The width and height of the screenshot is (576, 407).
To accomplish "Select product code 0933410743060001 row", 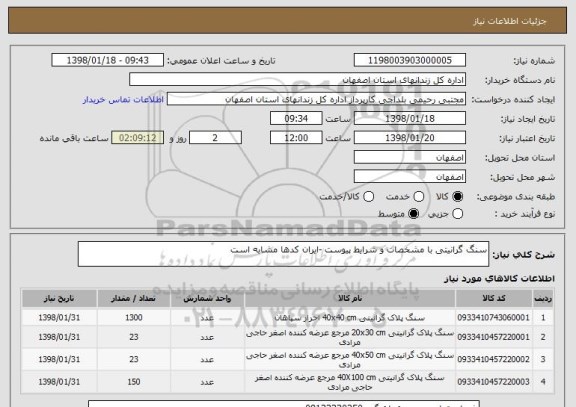I will (287, 318).
